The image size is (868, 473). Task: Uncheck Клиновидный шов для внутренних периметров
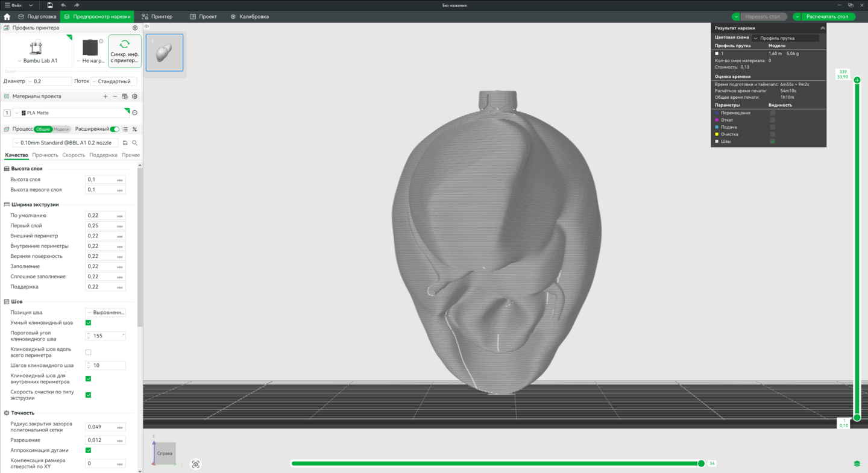point(89,379)
